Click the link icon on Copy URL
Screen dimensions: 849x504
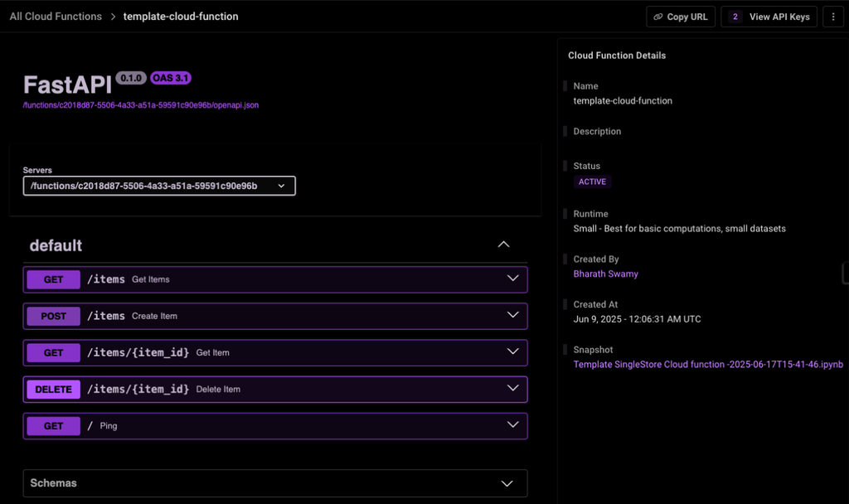click(657, 17)
